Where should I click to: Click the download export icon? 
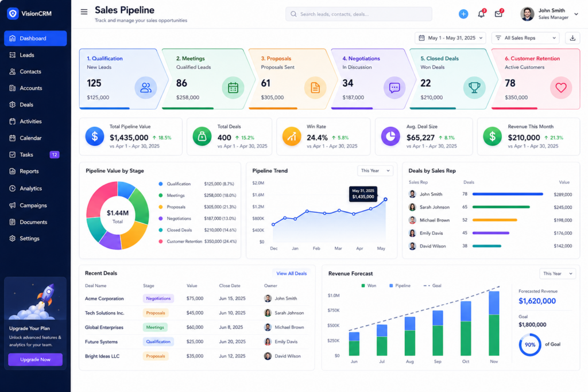(x=572, y=38)
